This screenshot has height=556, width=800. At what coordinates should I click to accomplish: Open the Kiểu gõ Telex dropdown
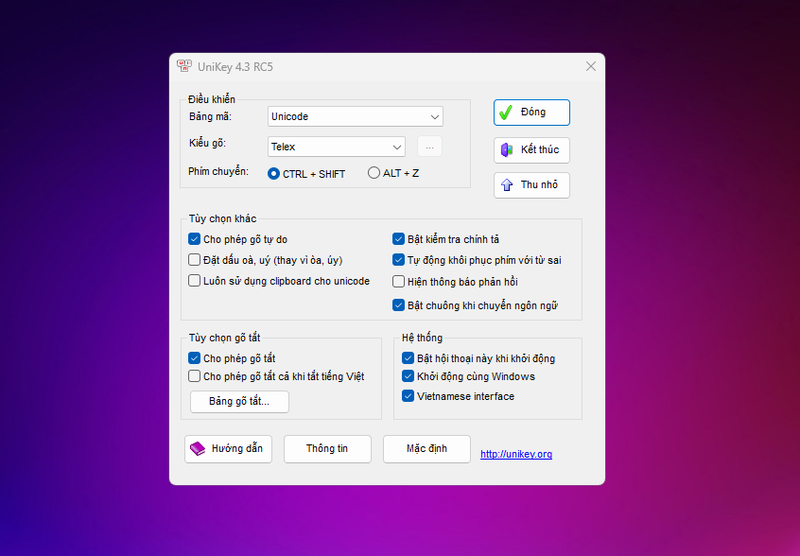[336, 146]
